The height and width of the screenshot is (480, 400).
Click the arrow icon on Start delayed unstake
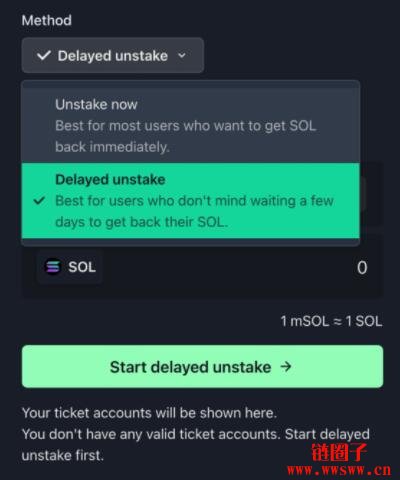[286, 367]
